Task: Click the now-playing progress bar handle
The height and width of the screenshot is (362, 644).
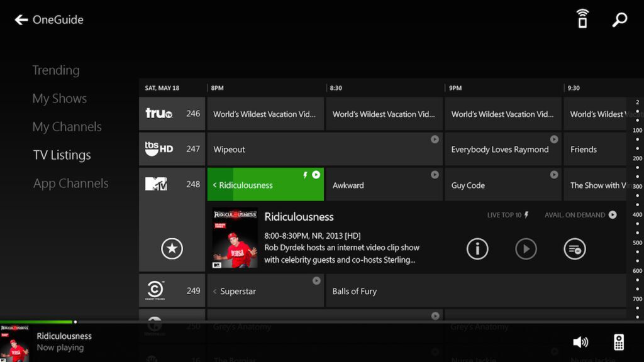Action: (x=75, y=322)
